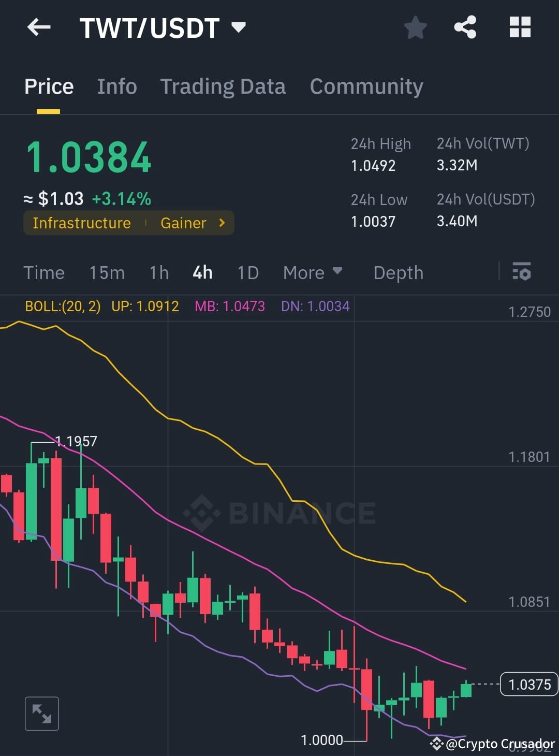Expand chart to fullscreen with corner icon
559x756 pixels.
[x=41, y=714]
